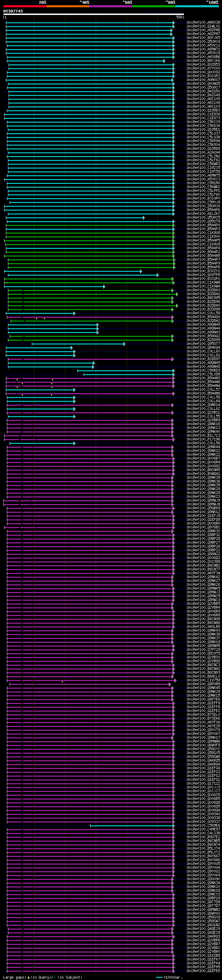Viewport: 222px width, 980px height.
Task: Select the UniRef100_B5A4N9 label
Action: (203, 256)
